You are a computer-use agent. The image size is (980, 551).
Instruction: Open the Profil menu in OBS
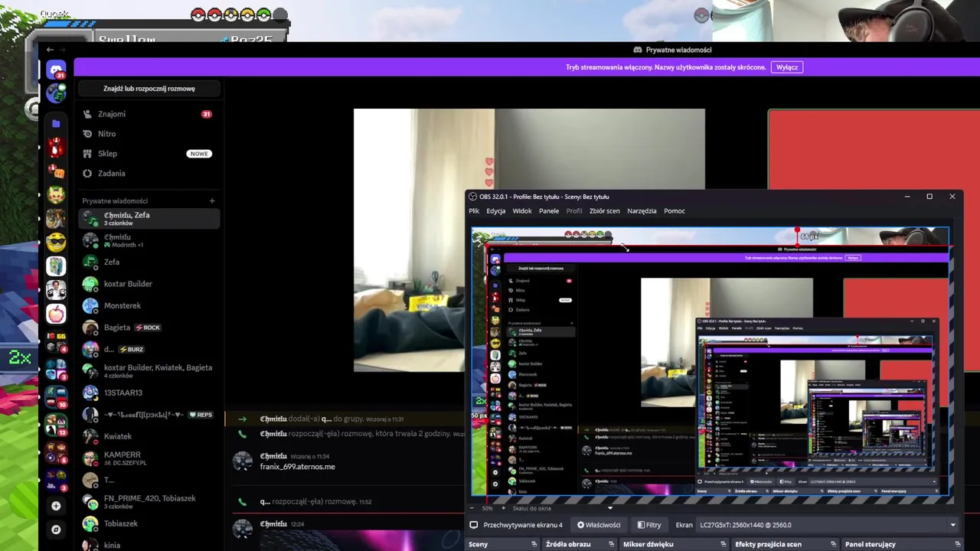(574, 211)
